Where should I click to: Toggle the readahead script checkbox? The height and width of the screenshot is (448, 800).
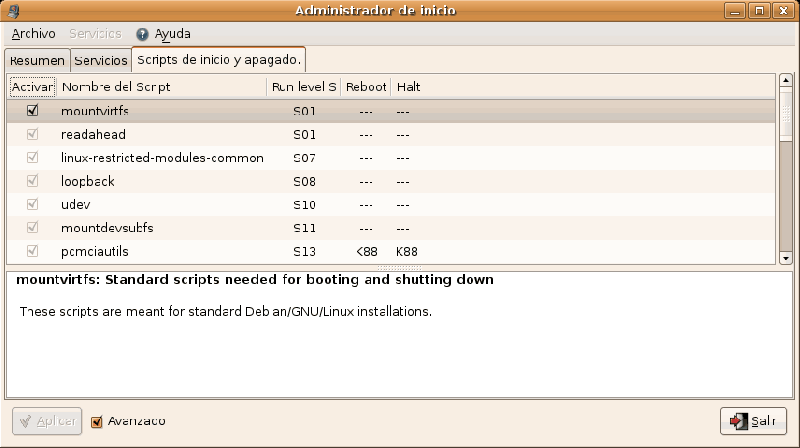pos(33,134)
